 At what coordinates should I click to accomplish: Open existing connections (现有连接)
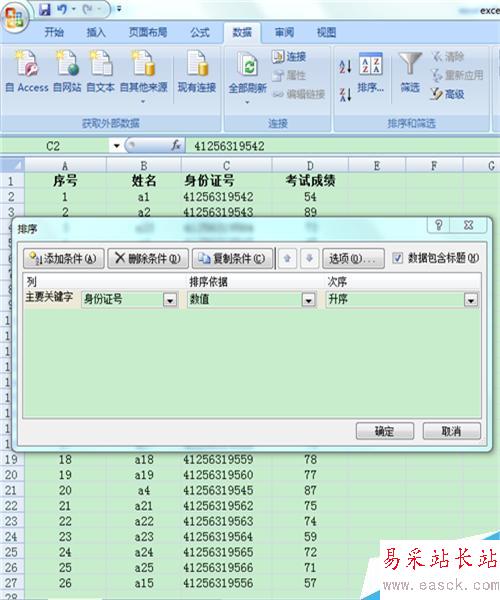pyautogui.click(x=197, y=72)
